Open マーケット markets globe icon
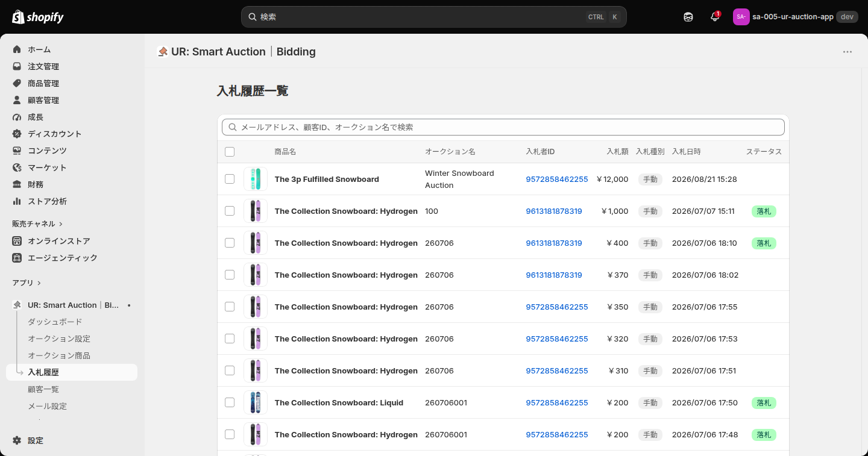The width and height of the screenshot is (868, 456). tap(17, 167)
